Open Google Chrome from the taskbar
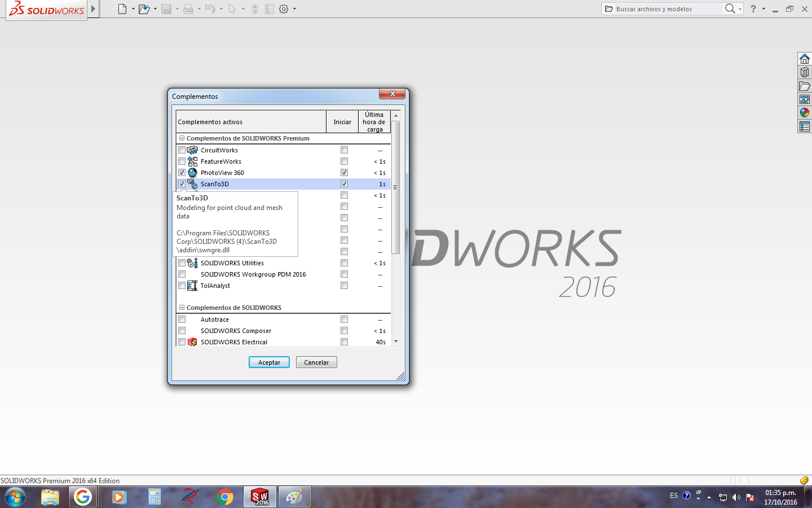This screenshot has width=812, height=508. coord(225,497)
